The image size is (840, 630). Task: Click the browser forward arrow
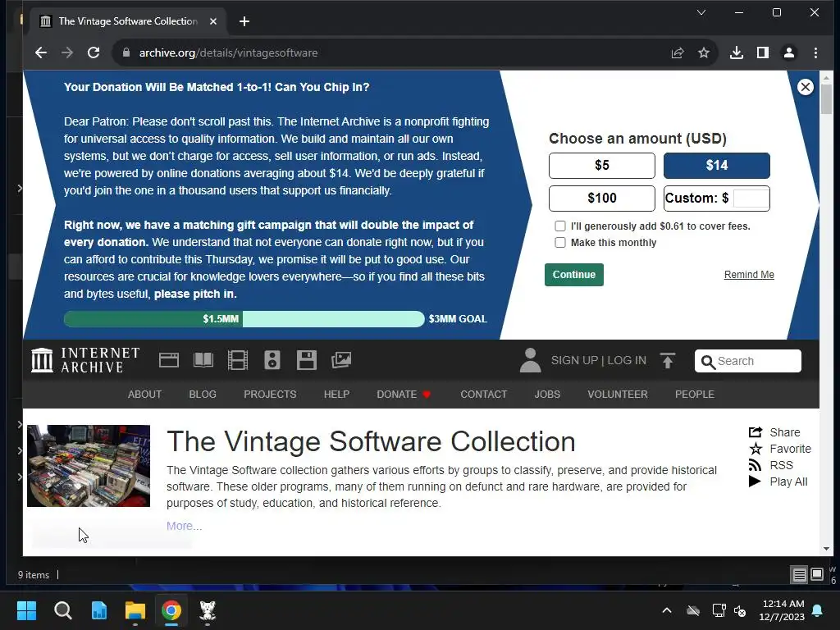coord(67,52)
